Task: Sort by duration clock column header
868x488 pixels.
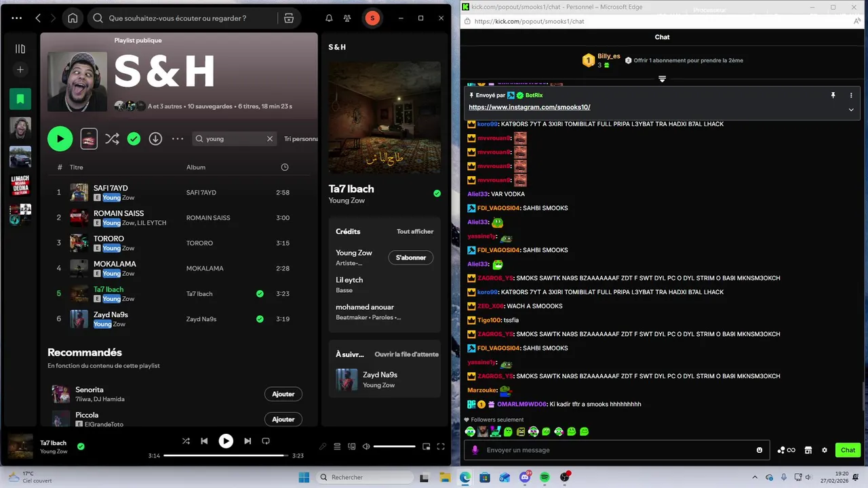Action: (x=285, y=167)
